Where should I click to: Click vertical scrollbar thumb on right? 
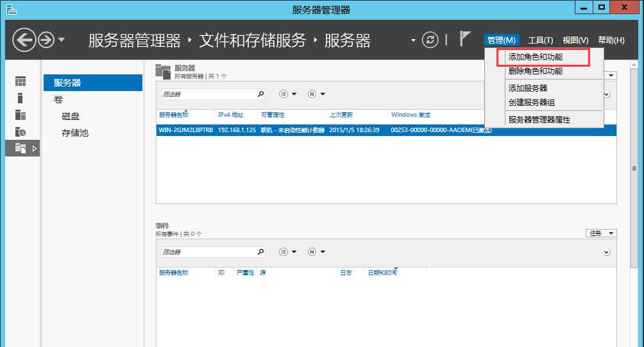(x=634, y=168)
